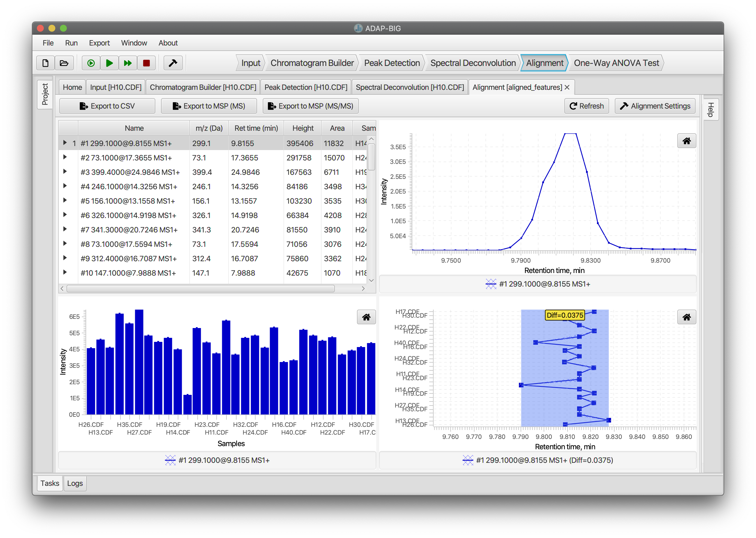
Task: Expand the Project side panel
Action: tap(45, 94)
